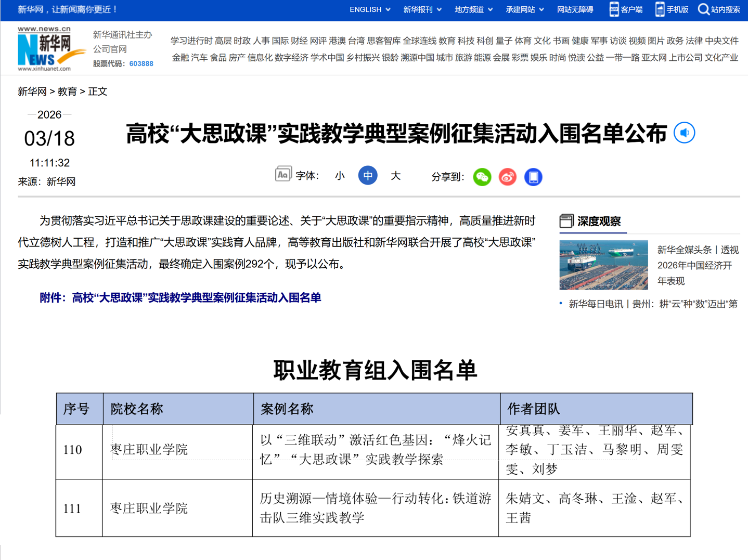Screen dimensions: 748x560
Task: Click the blue mobile share icon
Action: click(533, 177)
